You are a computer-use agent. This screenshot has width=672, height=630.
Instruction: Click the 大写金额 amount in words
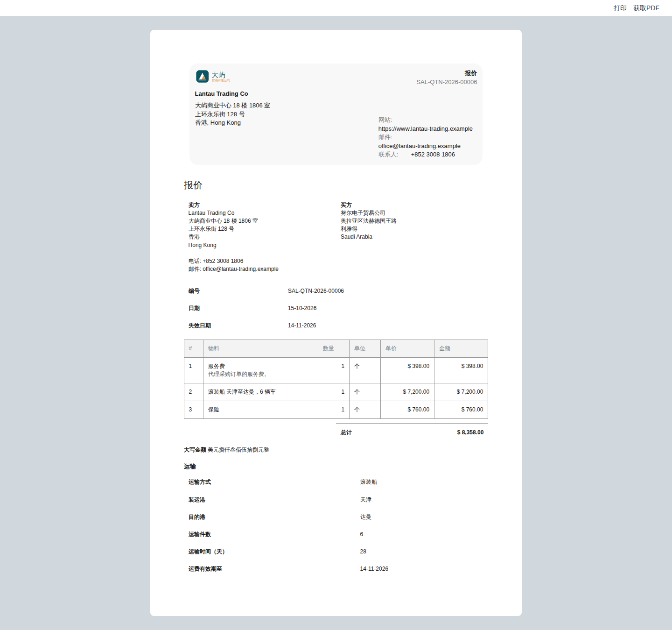click(x=238, y=450)
